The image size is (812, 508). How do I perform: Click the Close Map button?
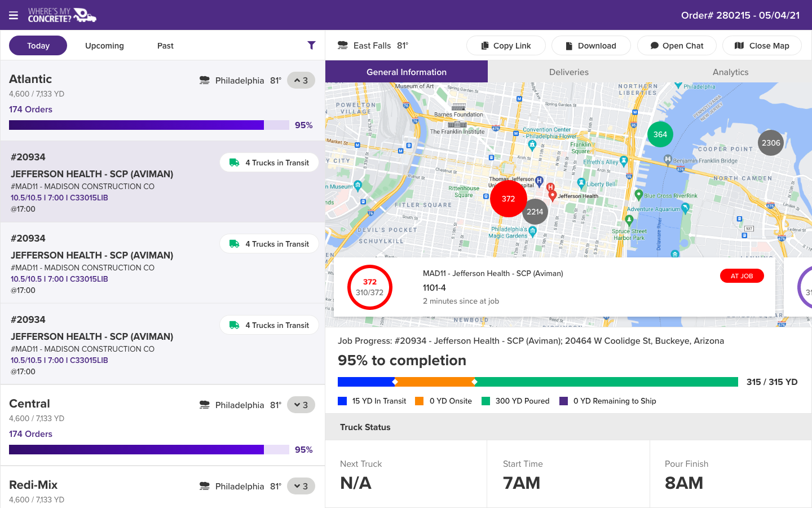(x=762, y=46)
